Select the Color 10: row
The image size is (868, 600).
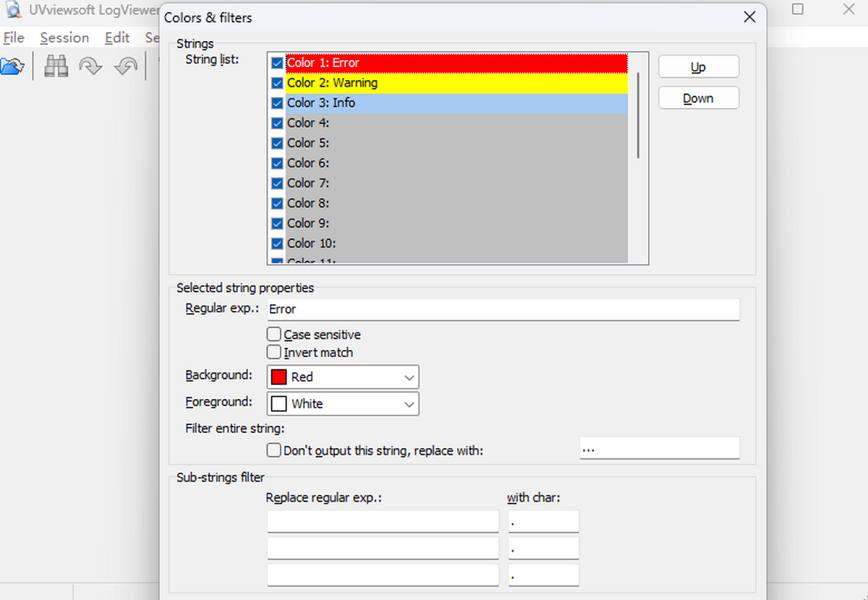click(x=456, y=244)
